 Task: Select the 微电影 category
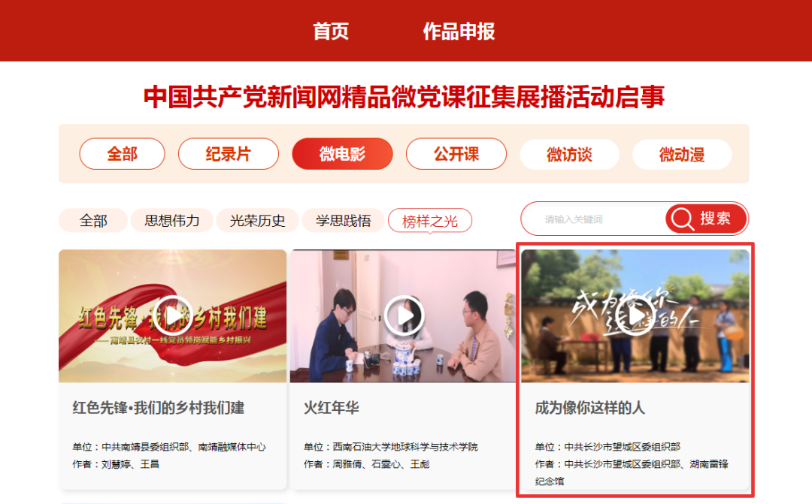pos(342,154)
